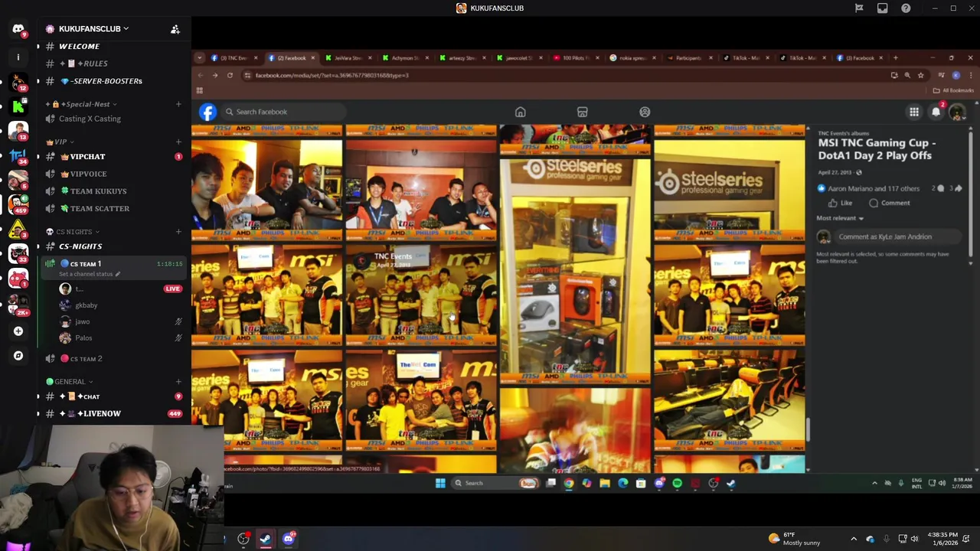980x551 pixels.
Task: Open Spotify from shared screen taskbar
Action: point(677,483)
